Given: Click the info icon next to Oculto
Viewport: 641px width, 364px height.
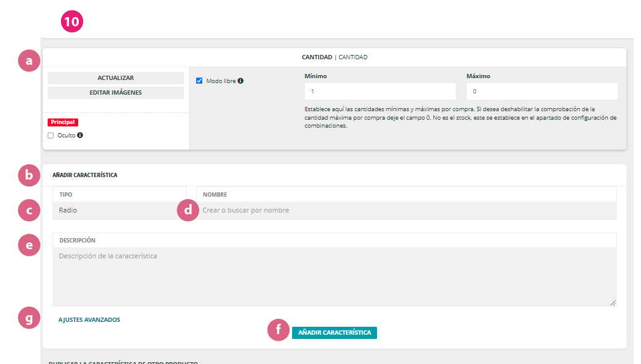Looking at the screenshot, I should point(80,136).
